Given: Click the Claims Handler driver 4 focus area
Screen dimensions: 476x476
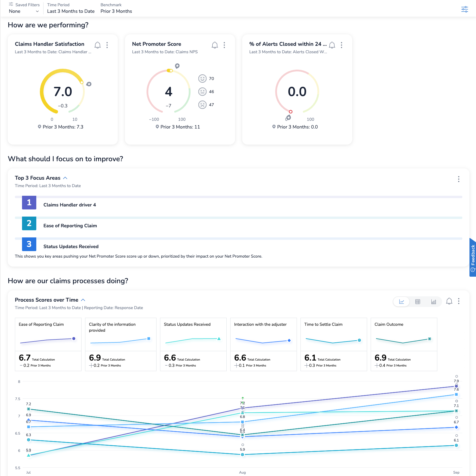Looking at the screenshot, I should [70, 205].
